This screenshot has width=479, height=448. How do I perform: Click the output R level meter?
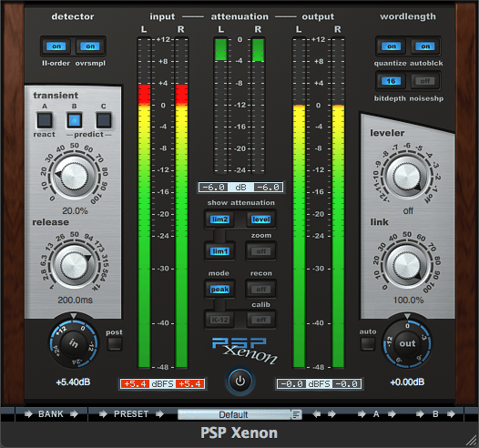[x=338, y=202]
